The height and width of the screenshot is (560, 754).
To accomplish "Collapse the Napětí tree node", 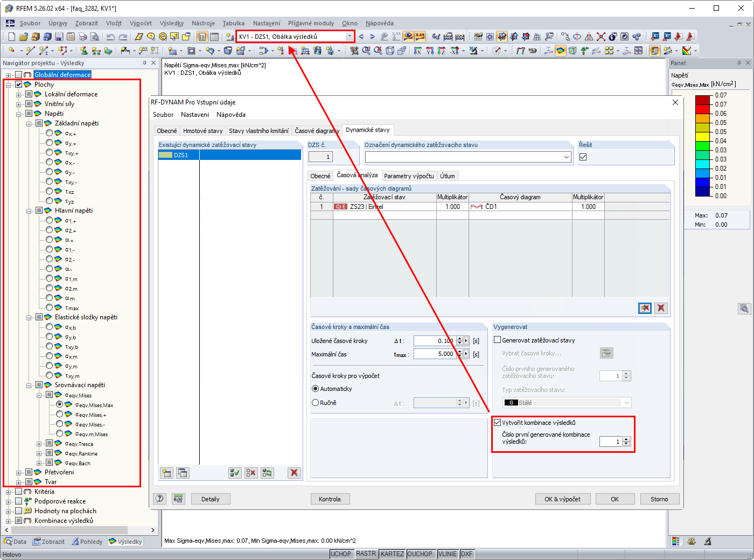I will point(19,114).
